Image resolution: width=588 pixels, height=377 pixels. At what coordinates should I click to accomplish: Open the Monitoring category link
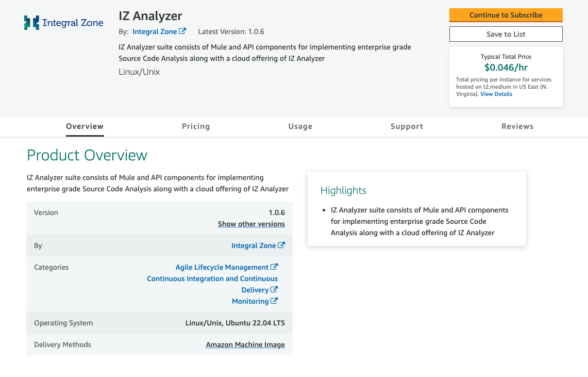tap(250, 301)
